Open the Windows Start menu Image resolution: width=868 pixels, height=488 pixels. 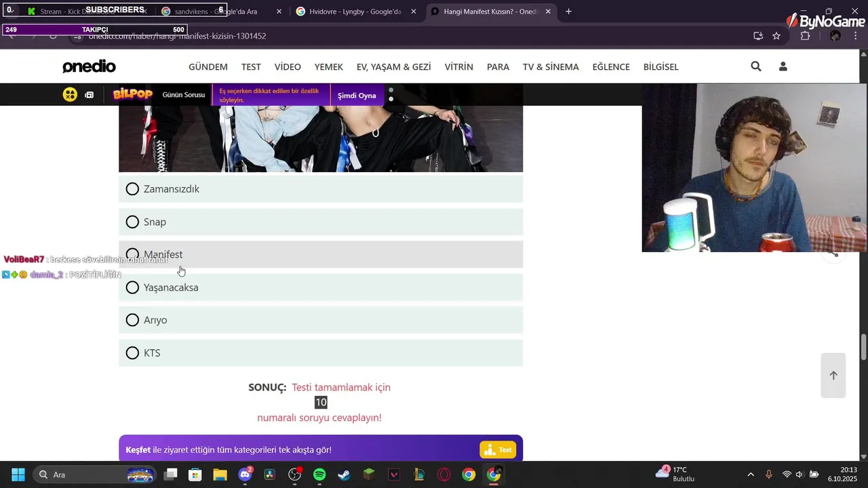pos(18,474)
